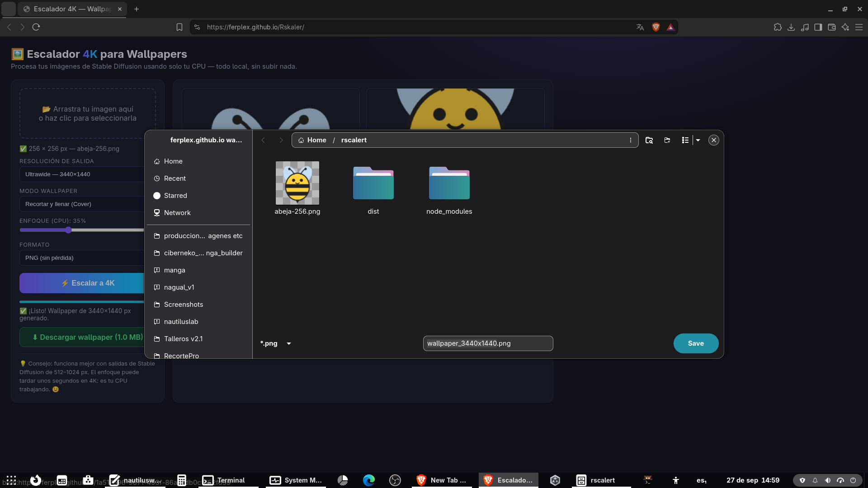Open the Ultrawide 3440×1440 resolution dropdown
The image size is (868, 488).
(x=82, y=174)
